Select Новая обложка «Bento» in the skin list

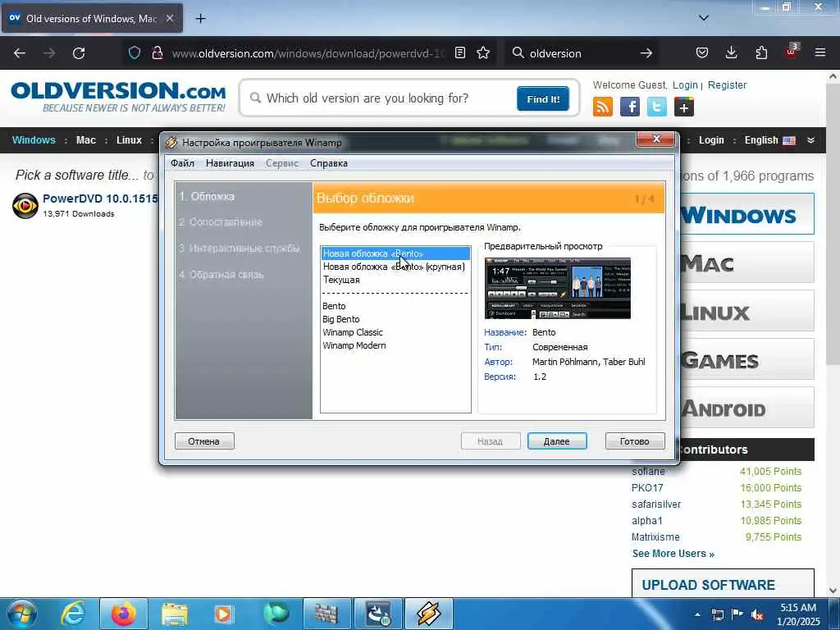[x=395, y=253]
